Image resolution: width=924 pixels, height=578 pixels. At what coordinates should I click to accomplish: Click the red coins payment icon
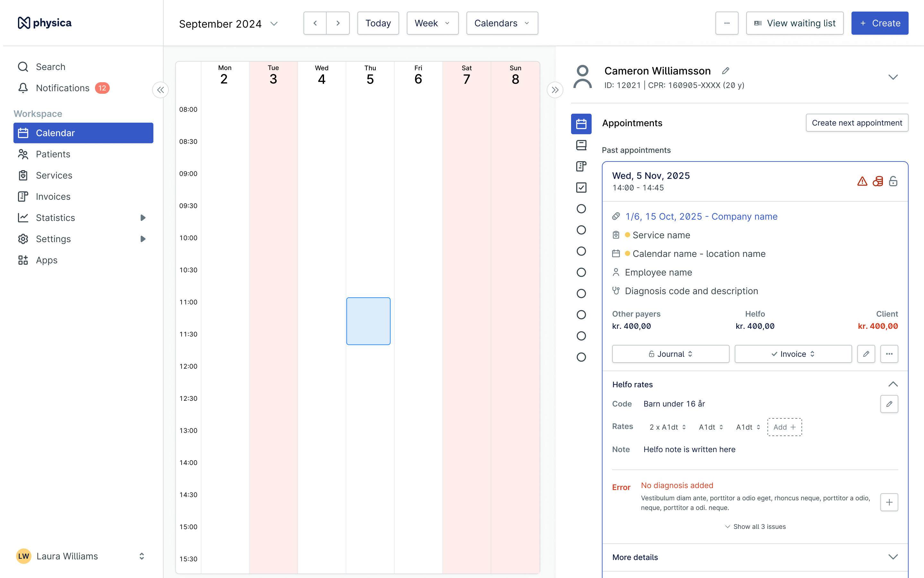[878, 181]
